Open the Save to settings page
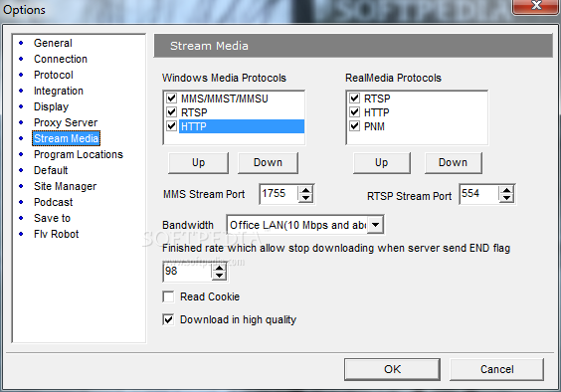This screenshot has height=392, width=561. tap(52, 218)
